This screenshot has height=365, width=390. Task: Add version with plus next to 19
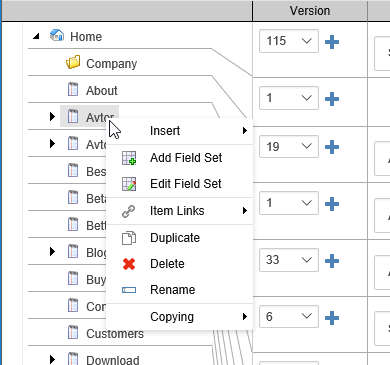point(332,147)
